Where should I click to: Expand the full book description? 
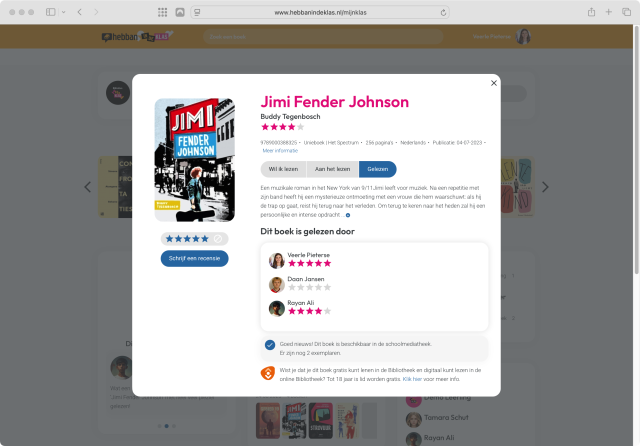pyautogui.click(x=348, y=215)
